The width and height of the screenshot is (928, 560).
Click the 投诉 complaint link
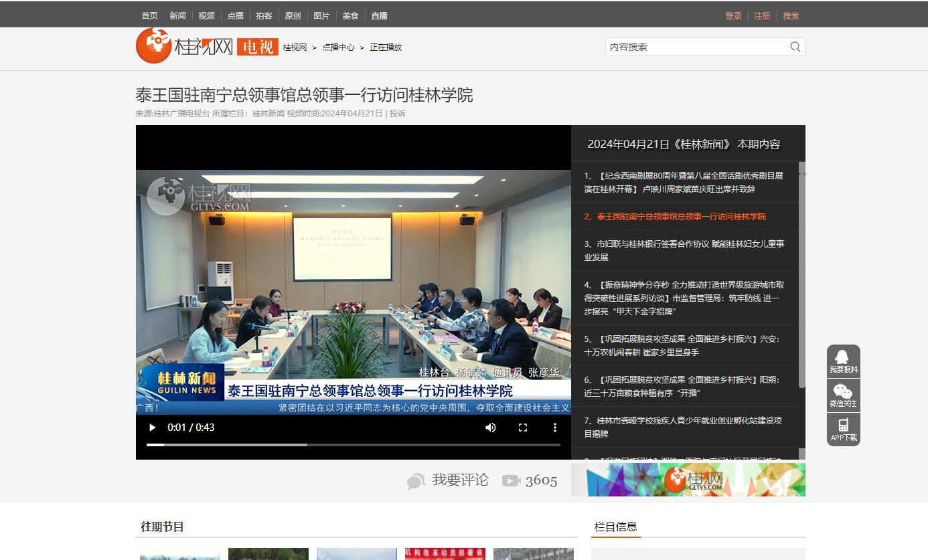398,114
